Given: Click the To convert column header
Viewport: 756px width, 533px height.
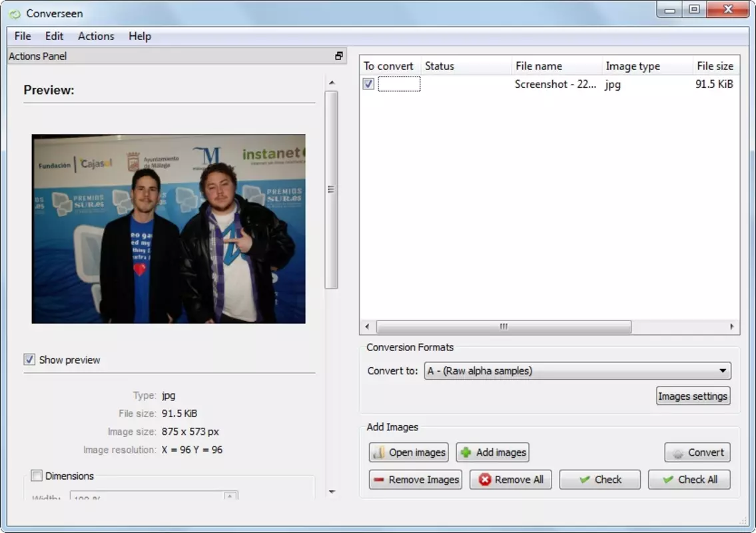Looking at the screenshot, I should (x=388, y=66).
